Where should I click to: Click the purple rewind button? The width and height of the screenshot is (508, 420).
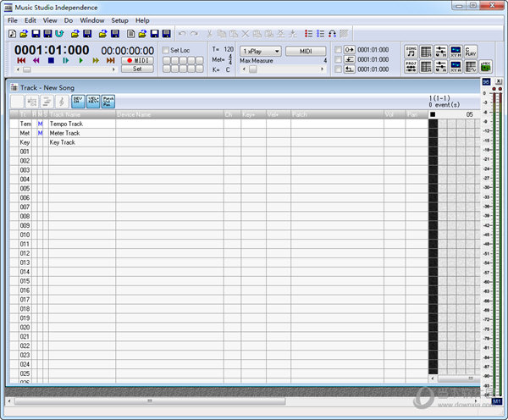tap(36, 60)
